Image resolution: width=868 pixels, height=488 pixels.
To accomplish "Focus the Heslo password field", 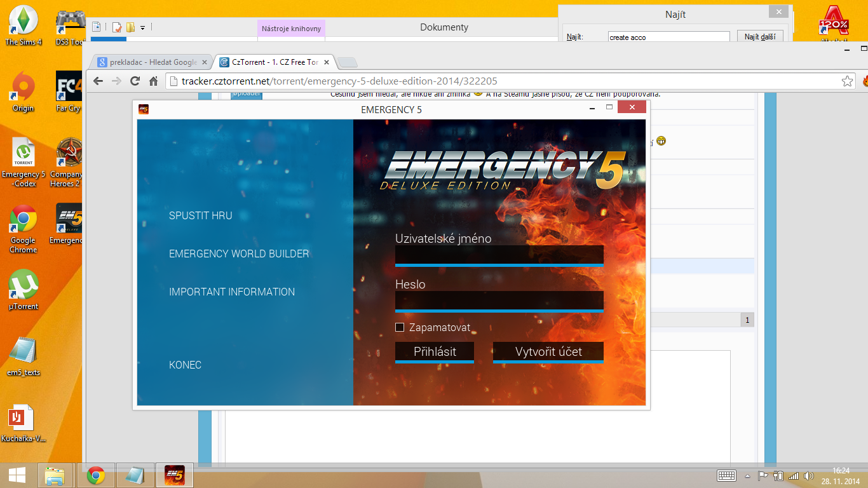I will point(499,300).
